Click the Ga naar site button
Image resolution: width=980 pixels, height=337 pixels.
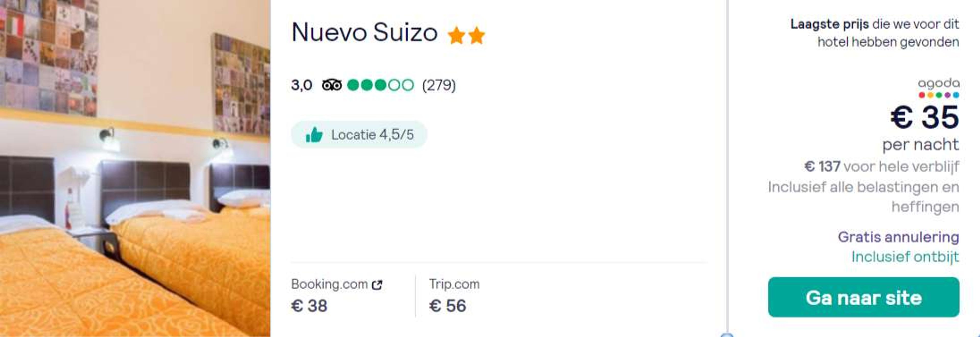pyautogui.click(x=864, y=297)
